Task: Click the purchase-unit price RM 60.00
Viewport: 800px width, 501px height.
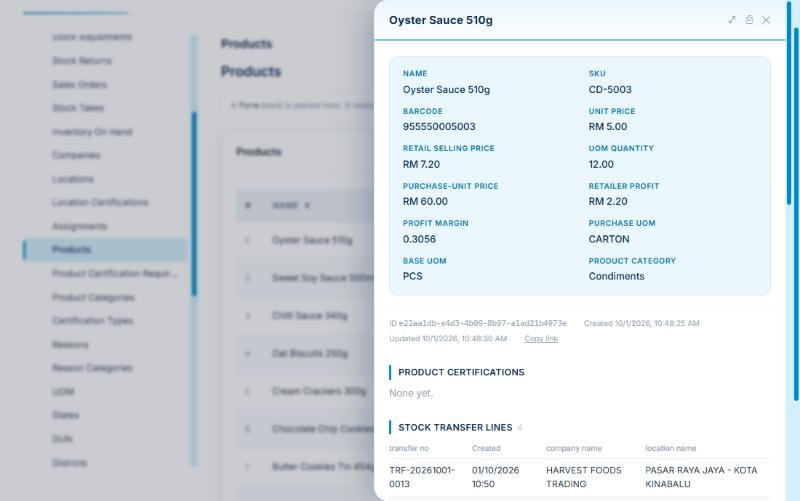Action: coord(425,202)
